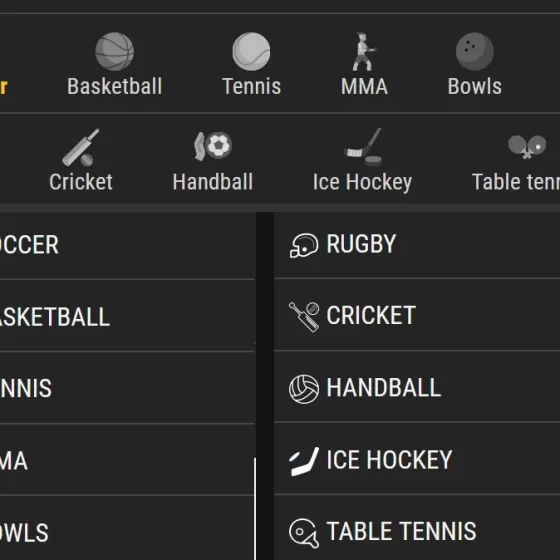Pick the Cricket bat icon
This screenshot has height=560, width=560.
coord(81,147)
